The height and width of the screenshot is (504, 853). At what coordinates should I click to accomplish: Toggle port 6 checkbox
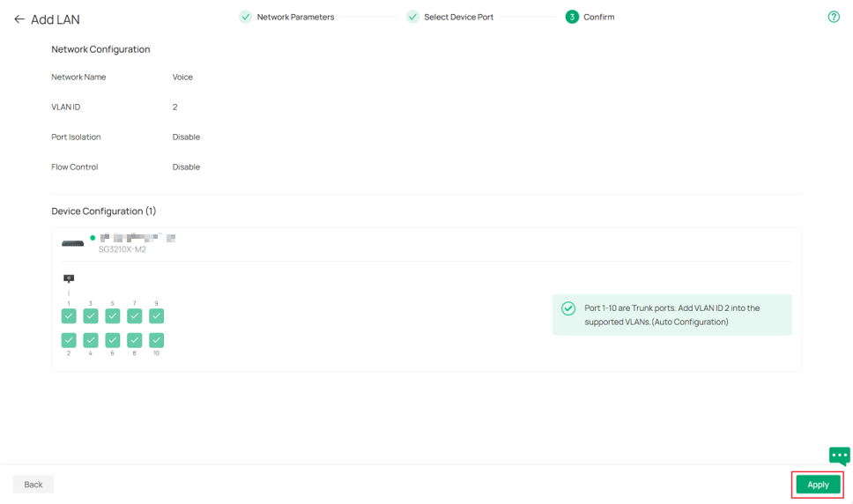click(x=113, y=340)
